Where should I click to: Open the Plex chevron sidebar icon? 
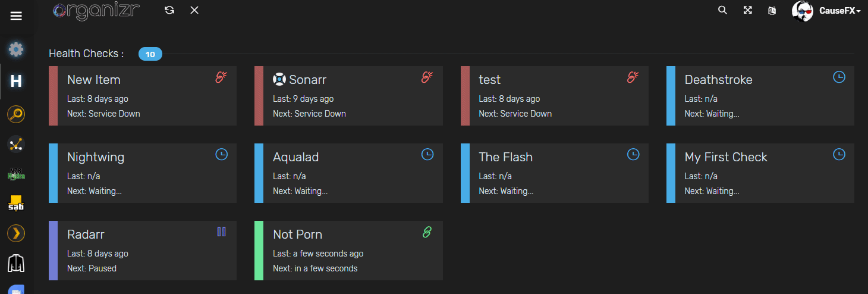click(x=16, y=233)
